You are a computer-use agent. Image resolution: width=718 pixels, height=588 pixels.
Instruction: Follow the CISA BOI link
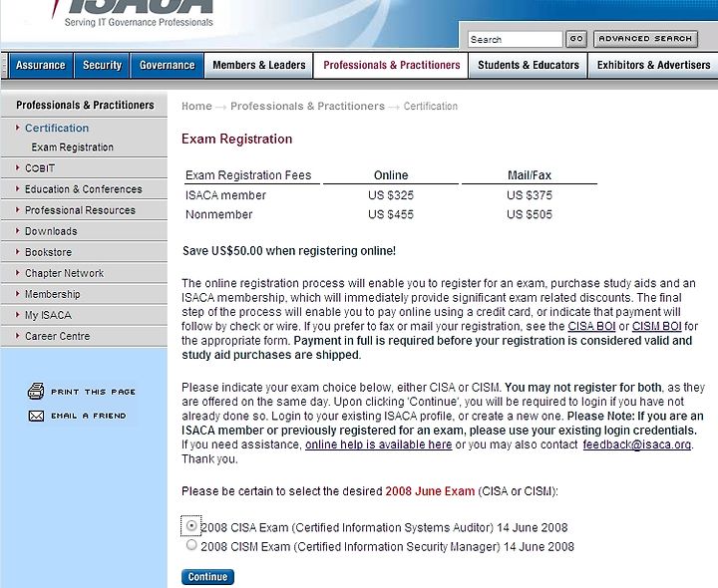tap(591, 326)
